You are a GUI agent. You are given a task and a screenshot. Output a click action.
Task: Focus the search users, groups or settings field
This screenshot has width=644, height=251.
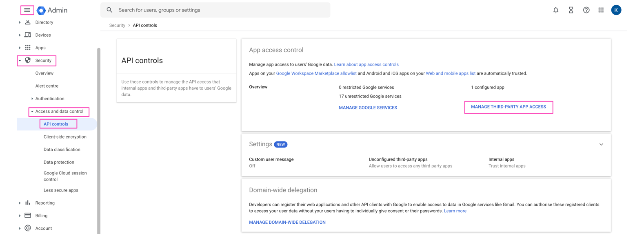point(220,10)
